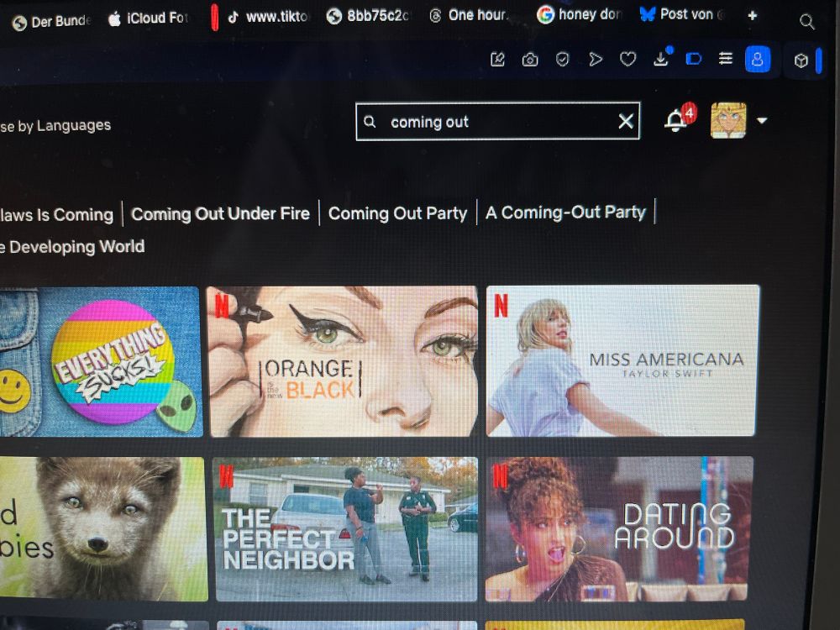Open the blue profile account button
This screenshot has height=630, width=840.
coord(758,59)
